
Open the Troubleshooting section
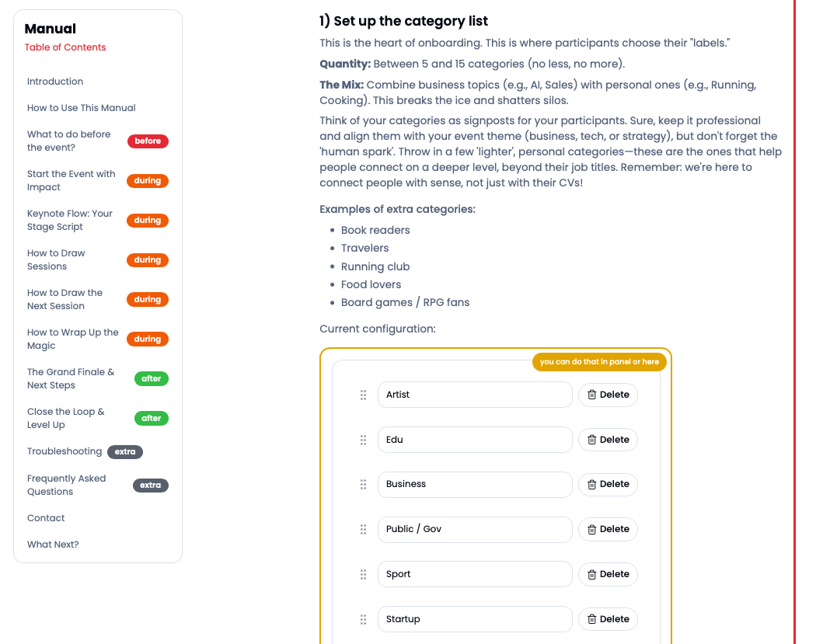point(65,451)
